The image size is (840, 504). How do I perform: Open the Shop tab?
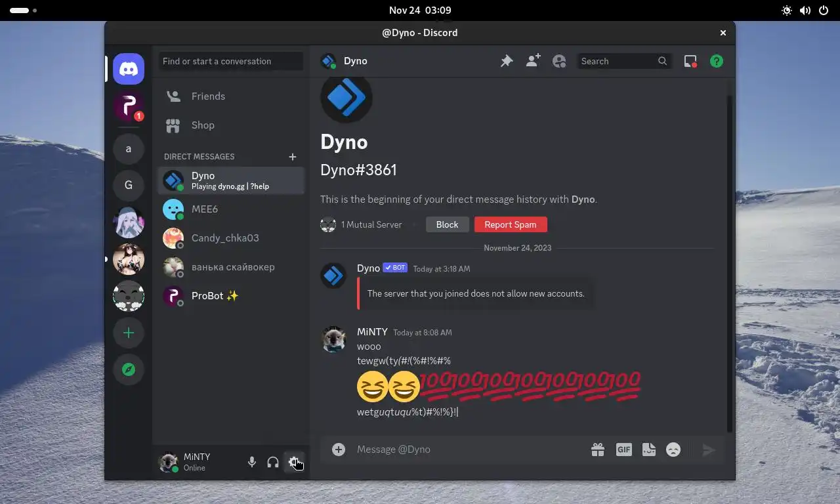click(231, 125)
